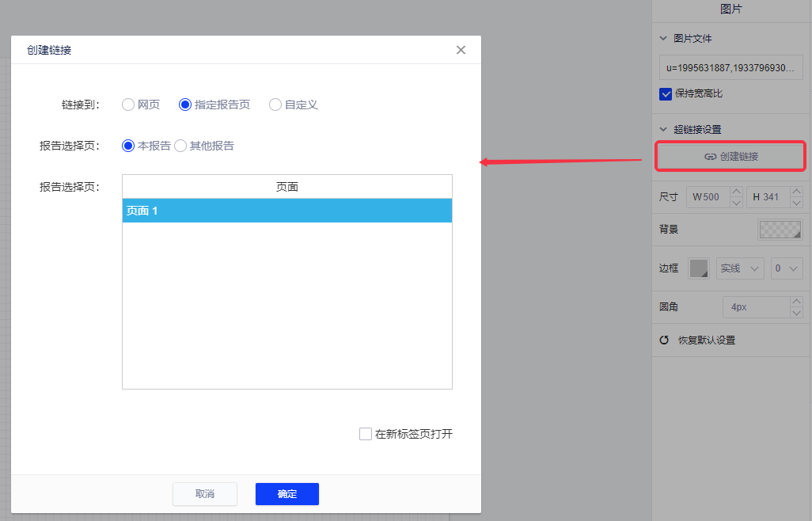Click 确定 to confirm link
Screen dimensions: 812x521
point(286,494)
